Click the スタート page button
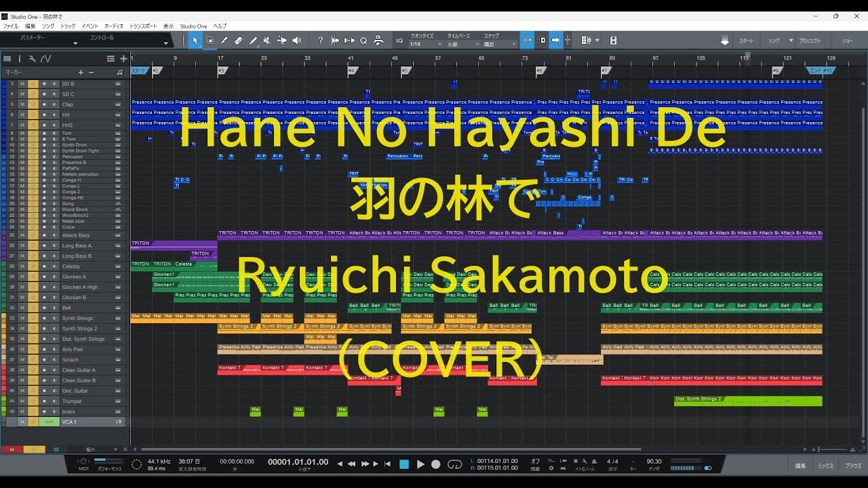Screen dimensions: 868x488 [x=746, y=41]
